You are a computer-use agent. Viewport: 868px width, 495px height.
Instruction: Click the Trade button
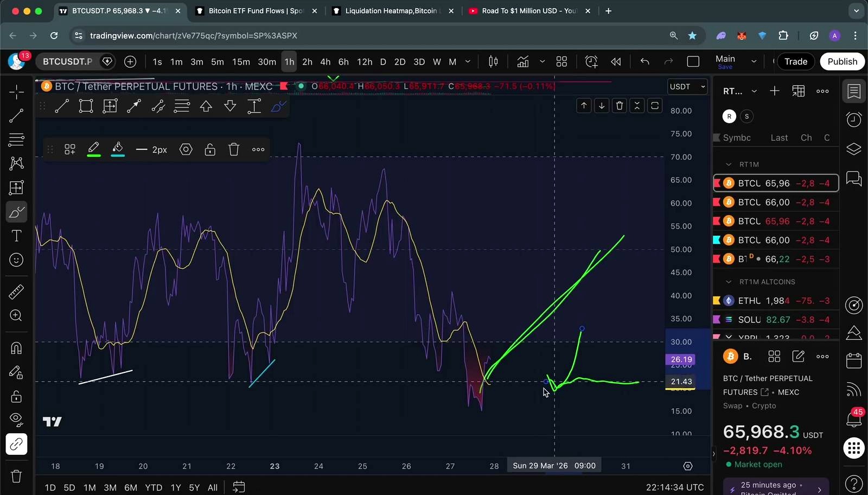[x=796, y=61]
